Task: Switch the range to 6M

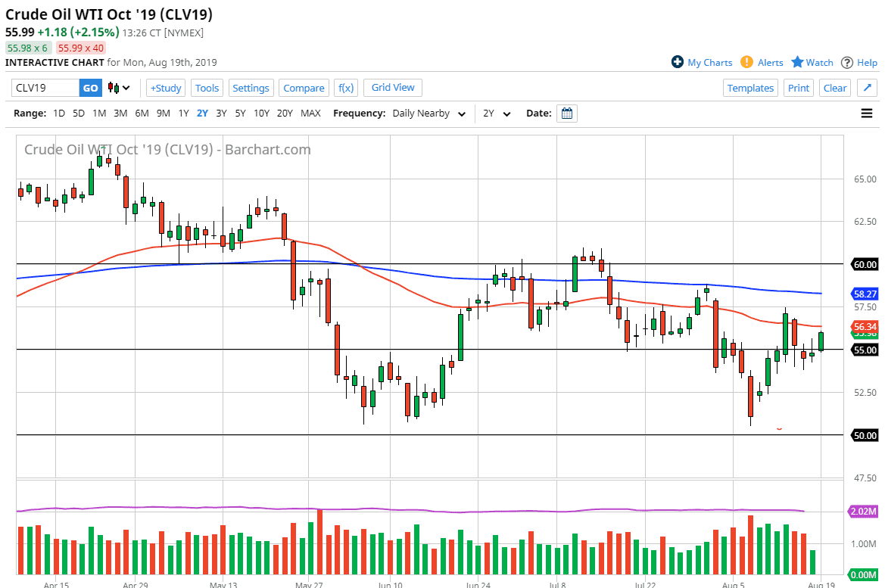Action: point(142,114)
